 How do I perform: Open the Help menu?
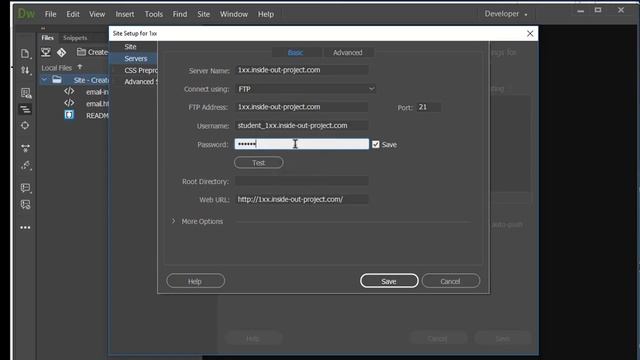[x=266, y=14]
